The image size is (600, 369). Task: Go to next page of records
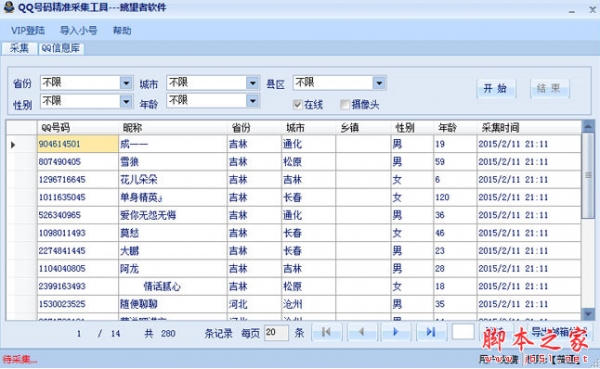coord(396,332)
